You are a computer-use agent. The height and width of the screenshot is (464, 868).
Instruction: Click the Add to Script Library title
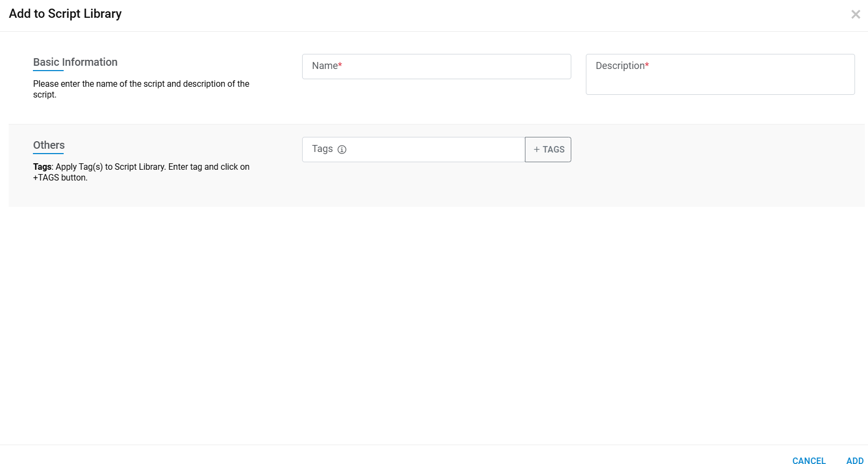coord(65,14)
